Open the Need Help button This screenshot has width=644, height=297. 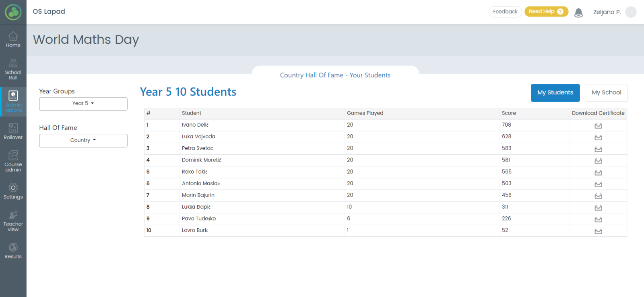click(546, 12)
